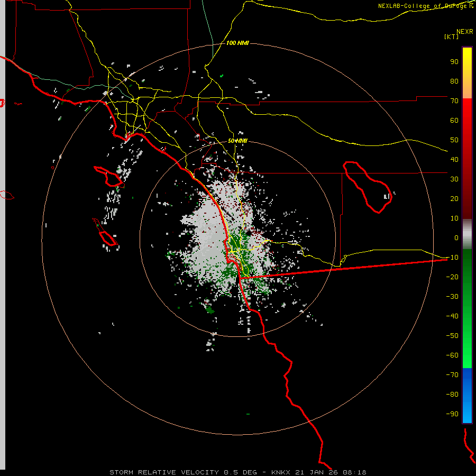Screen dimensions: 476x476
Task: Pick the blue color bar segment near -80
Action: click(467, 395)
